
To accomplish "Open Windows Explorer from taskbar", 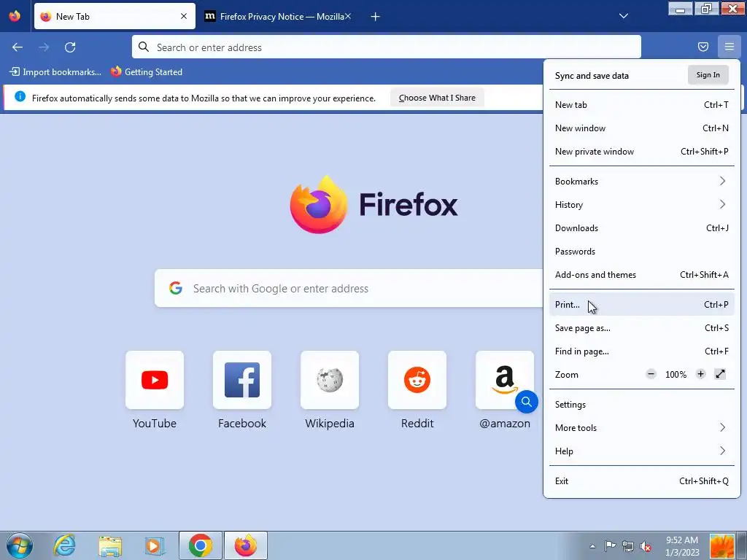I will tap(110, 545).
